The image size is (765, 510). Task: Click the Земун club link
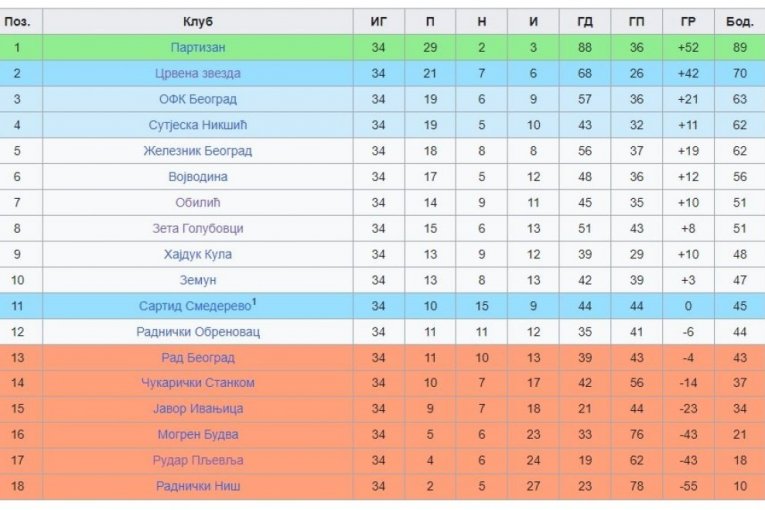click(x=198, y=280)
